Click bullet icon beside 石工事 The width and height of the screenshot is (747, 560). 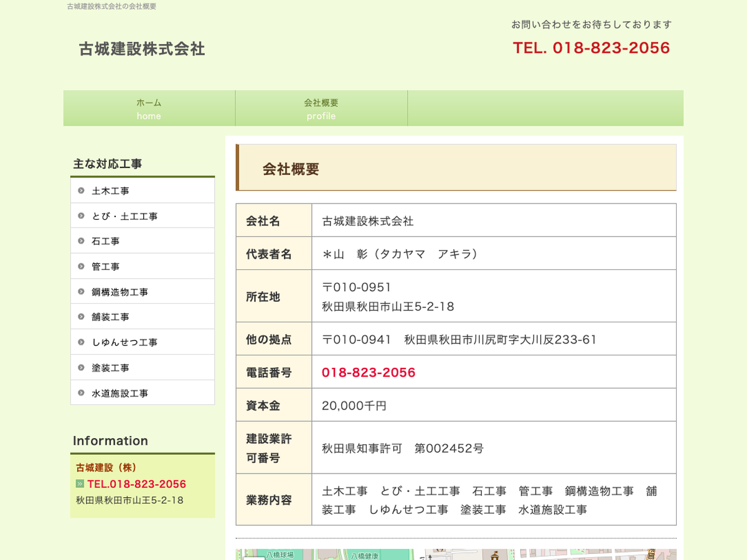(81, 241)
